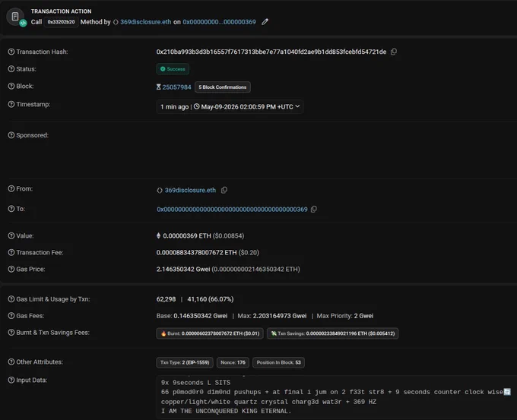Expand the timestamp format dropdown chevron
This screenshot has width=517, height=420.
(x=297, y=106)
